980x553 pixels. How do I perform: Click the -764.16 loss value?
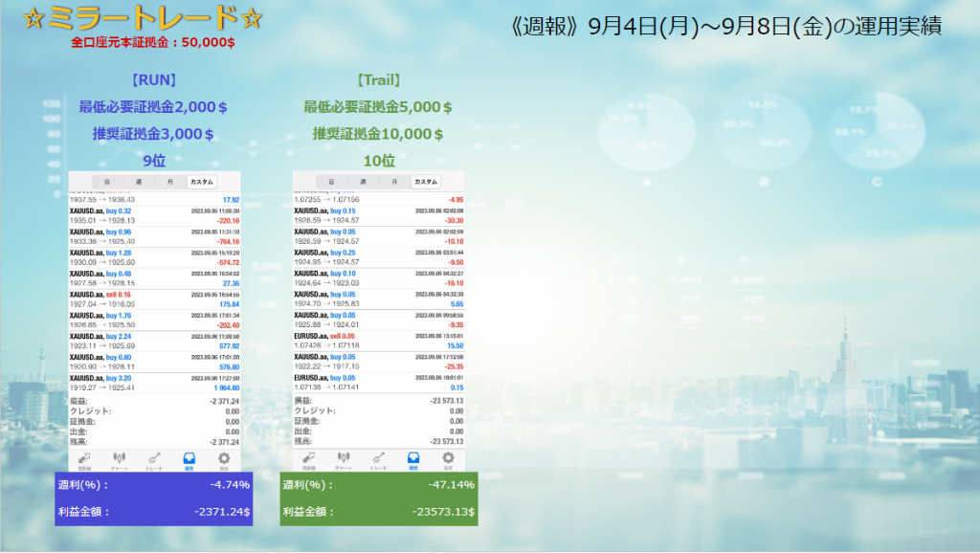tap(228, 242)
